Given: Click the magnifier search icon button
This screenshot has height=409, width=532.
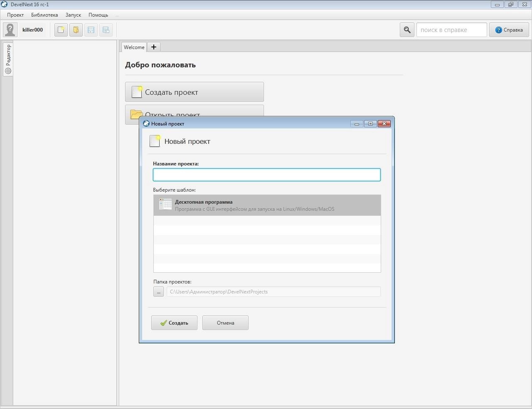Looking at the screenshot, I should click(407, 30).
